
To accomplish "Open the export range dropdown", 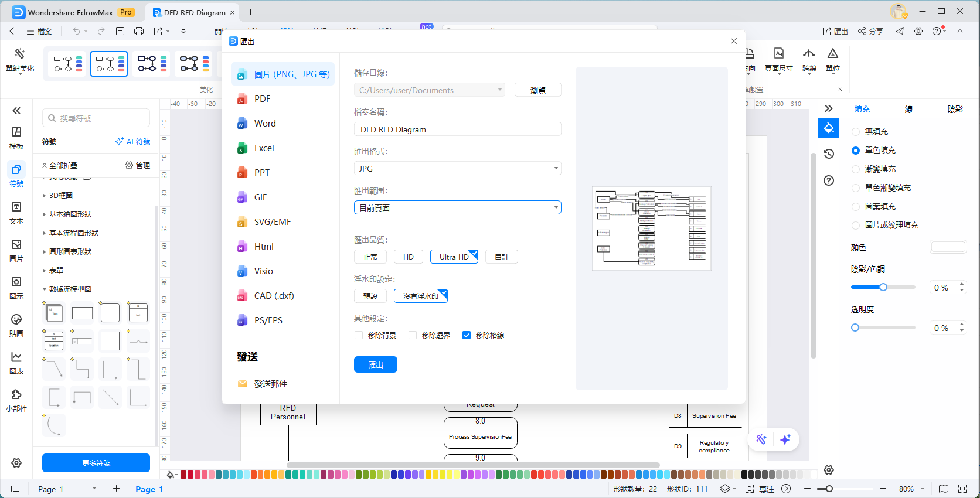I will pyautogui.click(x=458, y=208).
